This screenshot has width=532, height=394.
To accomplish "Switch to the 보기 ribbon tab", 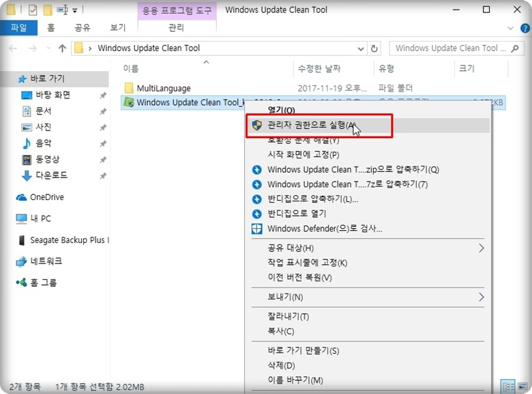I will point(118,27).
